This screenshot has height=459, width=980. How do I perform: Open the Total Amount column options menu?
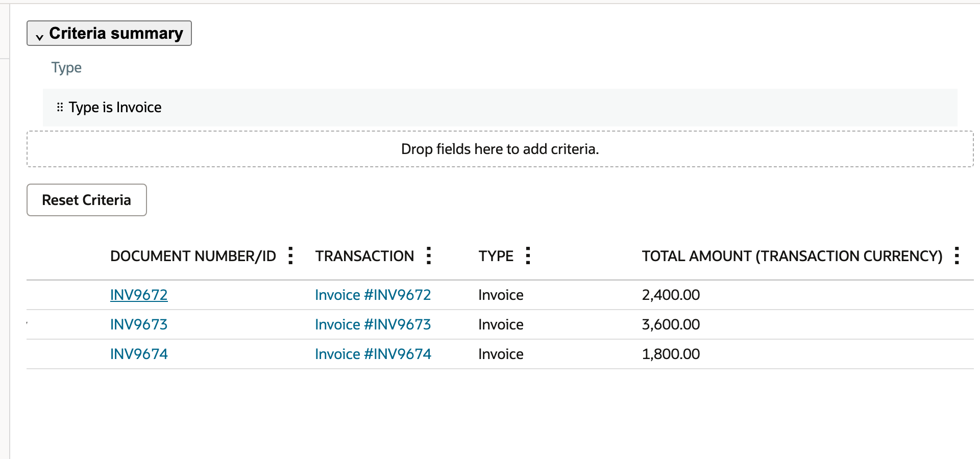click(x=957, y=256)
